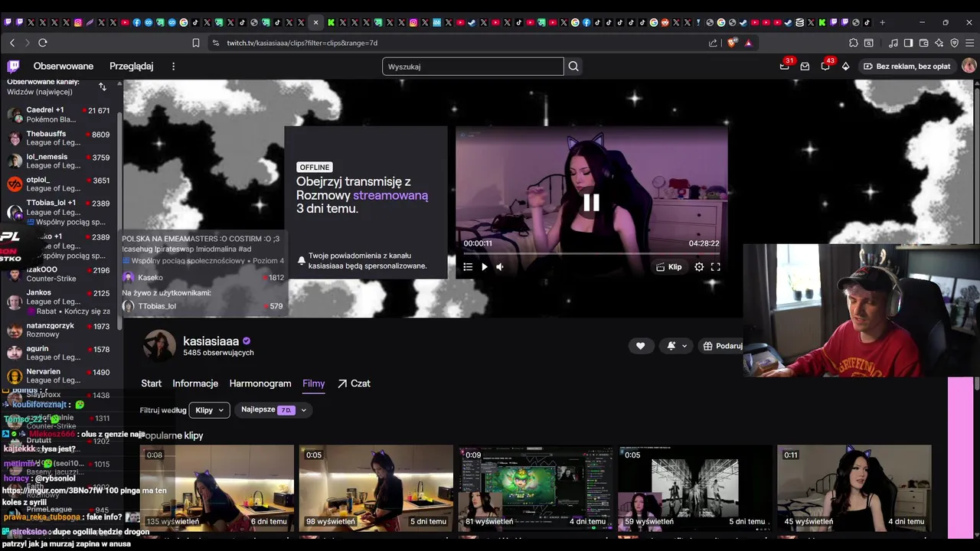
Task: Click the large pause overlay on the video
Action: click(x=591, y=202)
